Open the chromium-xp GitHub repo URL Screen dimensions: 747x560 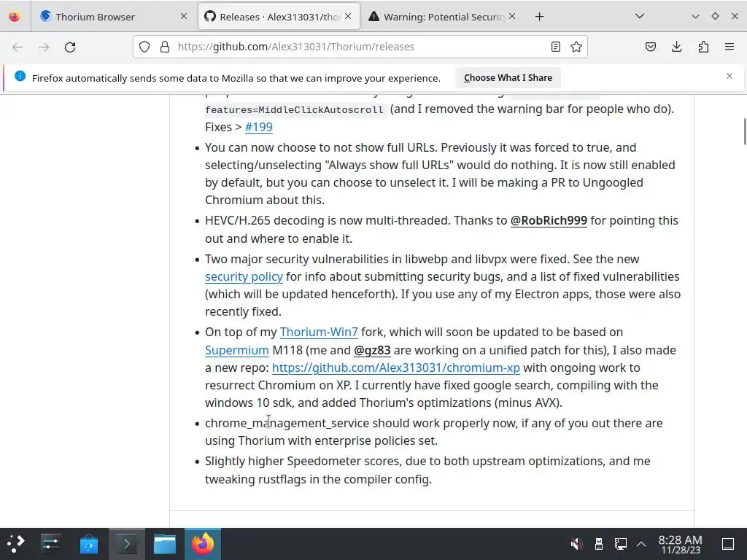396,367
